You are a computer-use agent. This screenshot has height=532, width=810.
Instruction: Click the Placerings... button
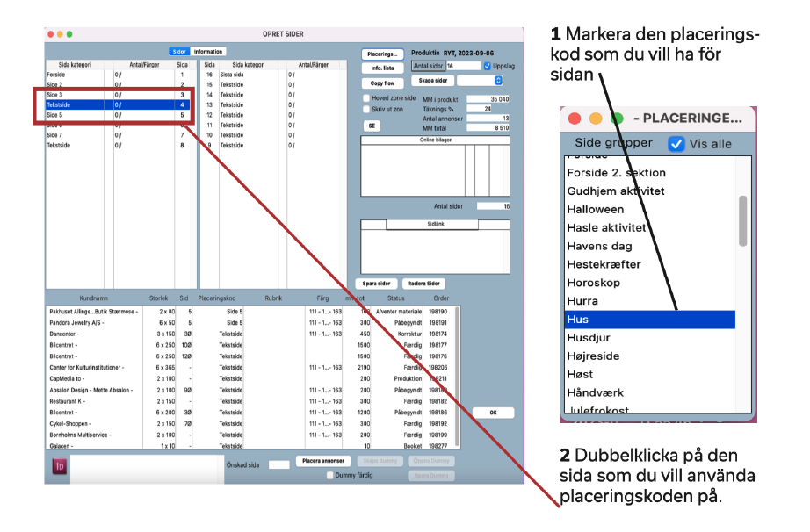click(x=382, y=54)
